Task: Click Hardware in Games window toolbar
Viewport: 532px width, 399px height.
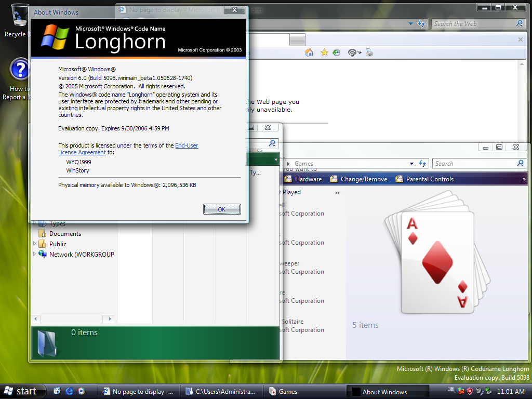Action: [x=303, y=179]
